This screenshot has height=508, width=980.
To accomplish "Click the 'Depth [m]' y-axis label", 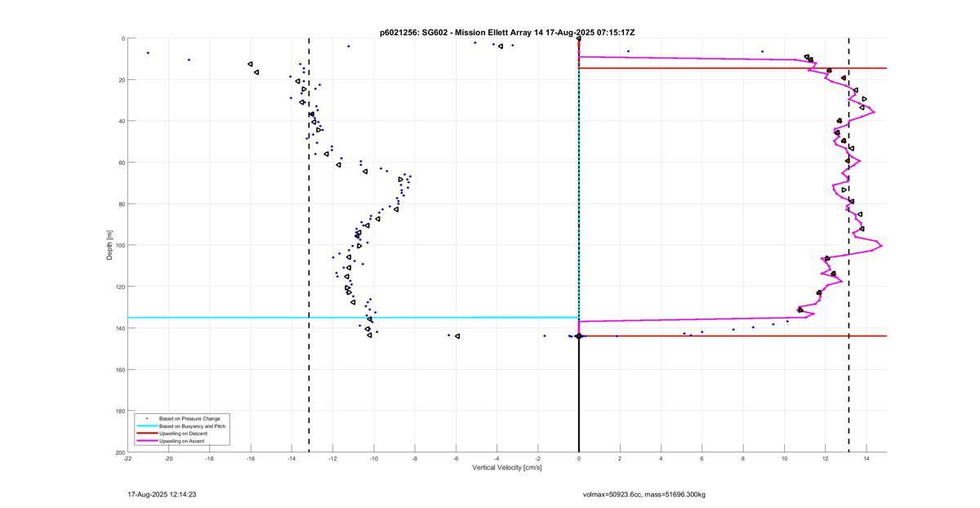I will 109,245.
